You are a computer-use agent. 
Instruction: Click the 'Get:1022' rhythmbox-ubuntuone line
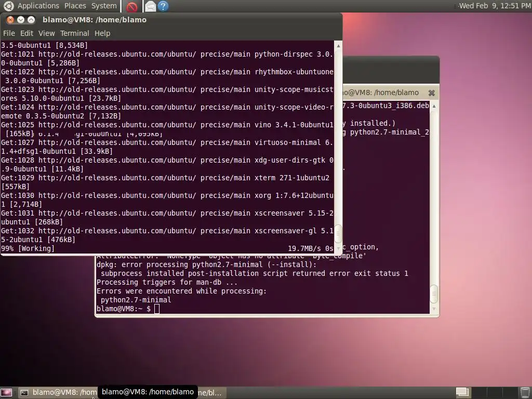tap(167, 72)
